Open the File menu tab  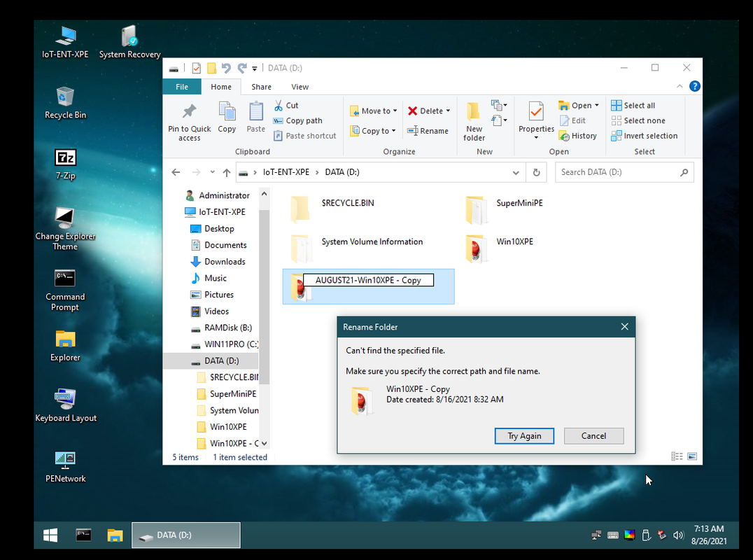(x=182, y=87)
